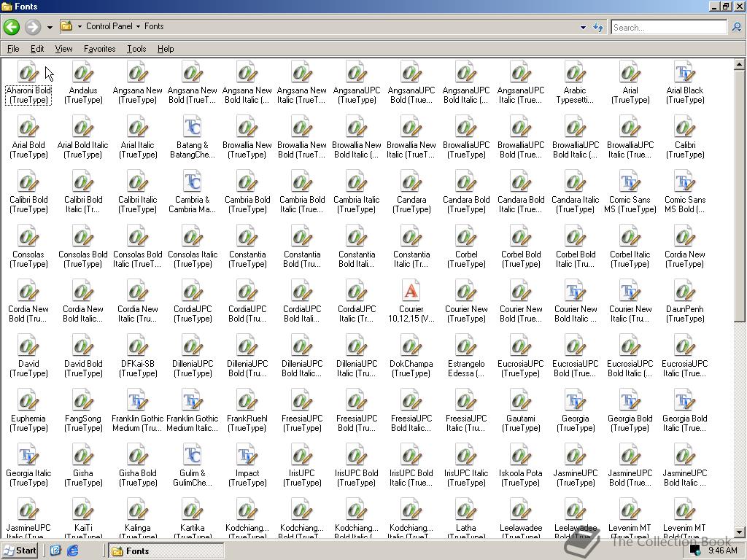
Task: Click the Georgia (TrueType) font icon
Action: tap(576, 401)
